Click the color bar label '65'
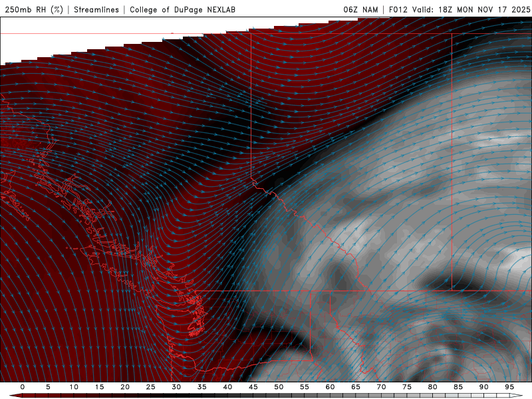This screenshot has height=399, width=532. [356, 387]
